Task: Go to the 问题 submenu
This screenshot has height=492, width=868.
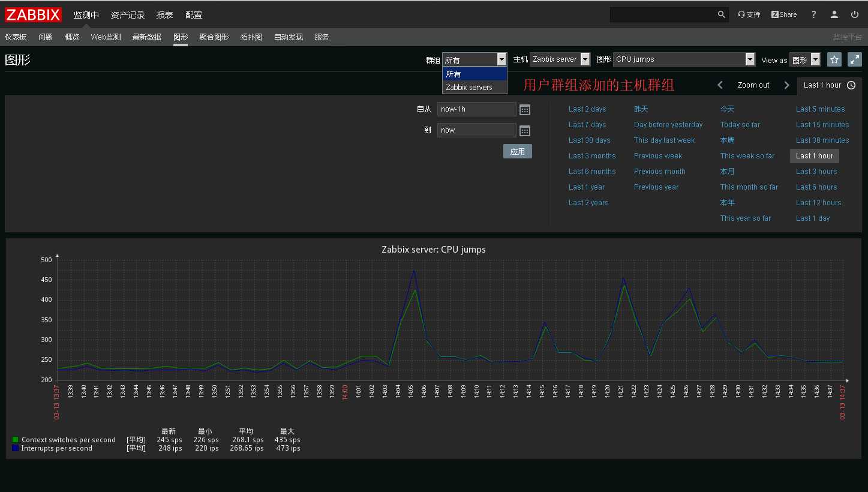Action: [46, 37]
